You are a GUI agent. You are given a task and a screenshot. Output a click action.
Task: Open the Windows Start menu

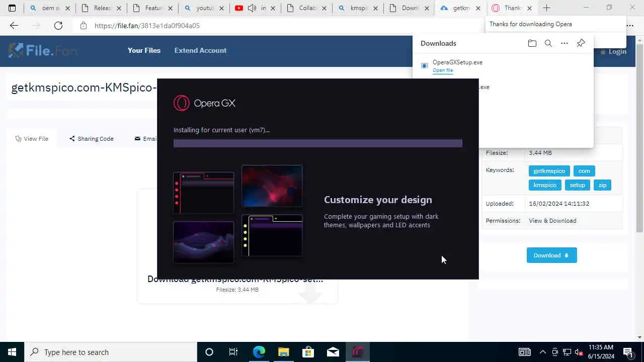pos(12,352)
